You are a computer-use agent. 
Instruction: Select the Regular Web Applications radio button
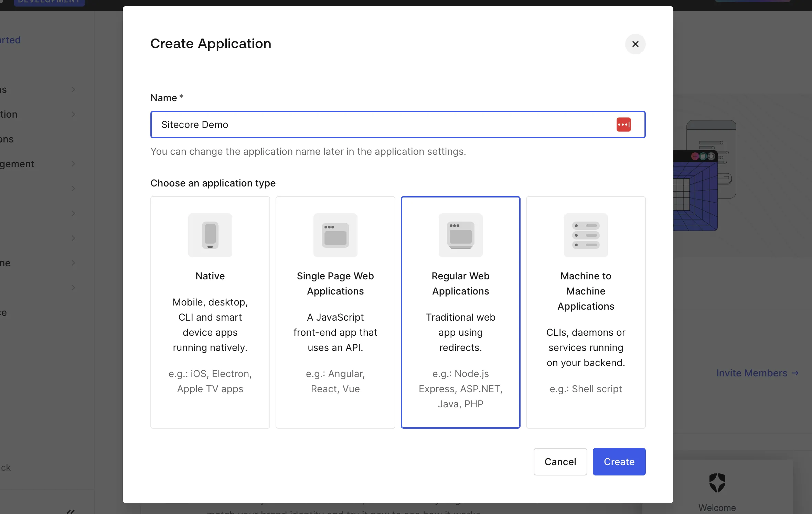tap(460, 312)
